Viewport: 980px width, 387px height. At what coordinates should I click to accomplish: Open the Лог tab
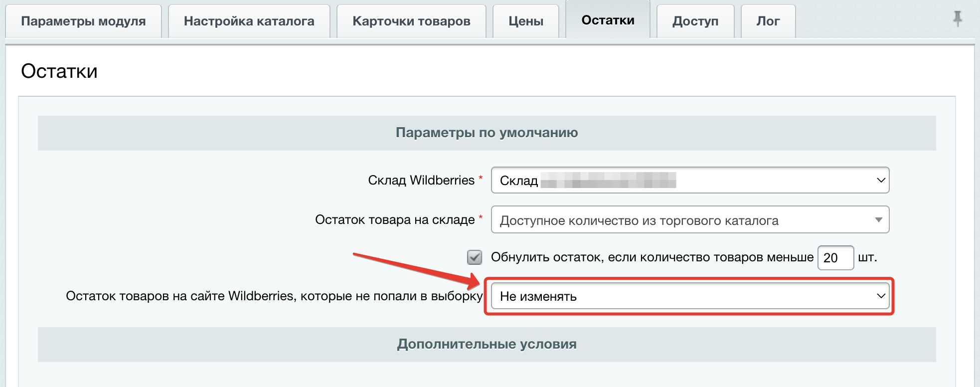[768, 21]
